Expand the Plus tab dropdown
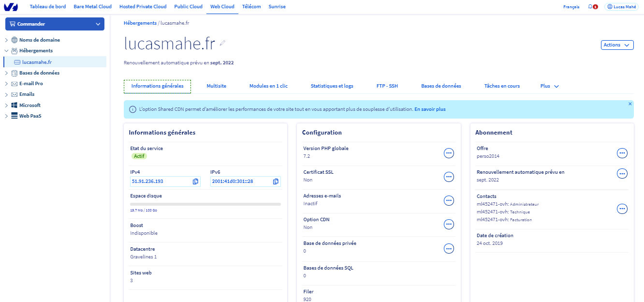Viewport: 644px width, 302px height. click(x=550, y=86)
